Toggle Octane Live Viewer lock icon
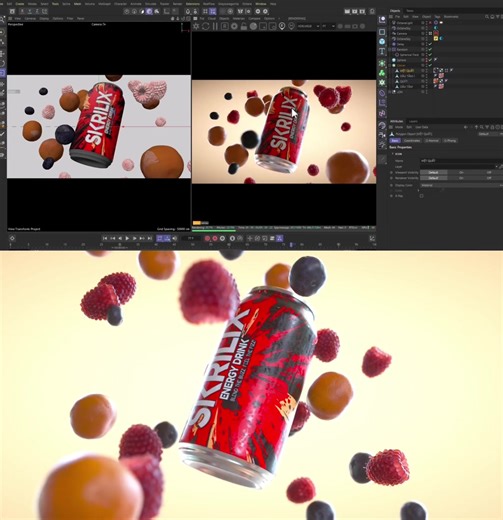This screenshot has height=520, width=503. [244, 26]
